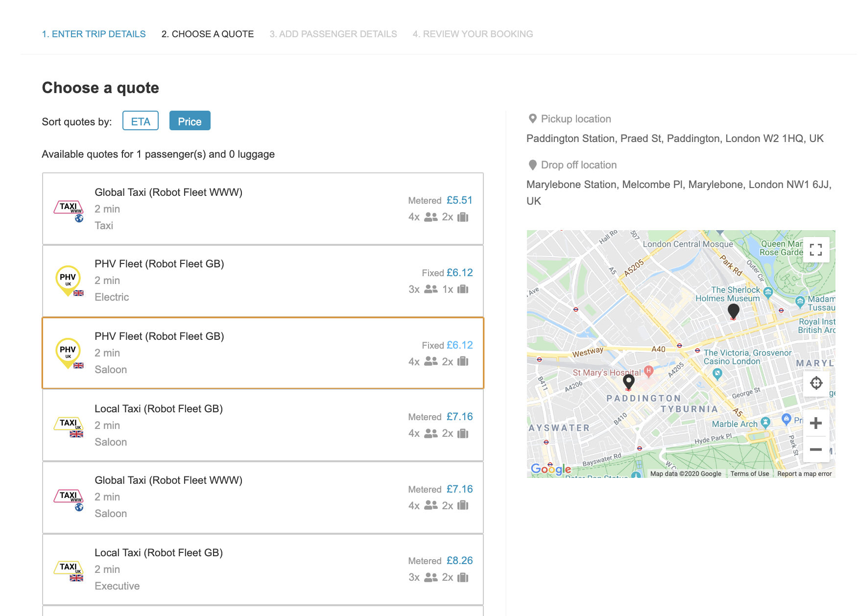This screenshot has width=858, height=616.
Task: Click the Paddington pickup marker on map
Action: [x=629, y=382]
